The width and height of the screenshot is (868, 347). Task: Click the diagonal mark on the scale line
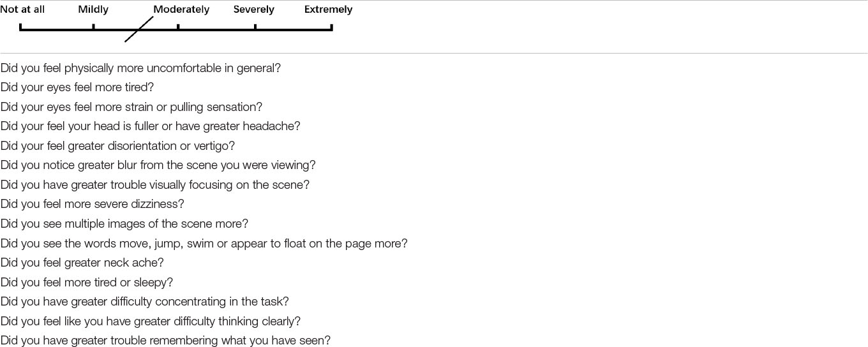[x=139, y=29]
